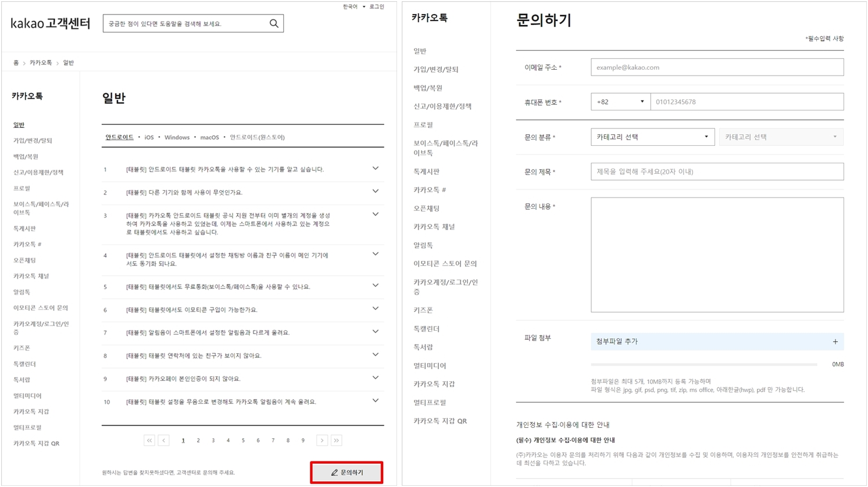Click the 문의하기 button

[347, 472]
